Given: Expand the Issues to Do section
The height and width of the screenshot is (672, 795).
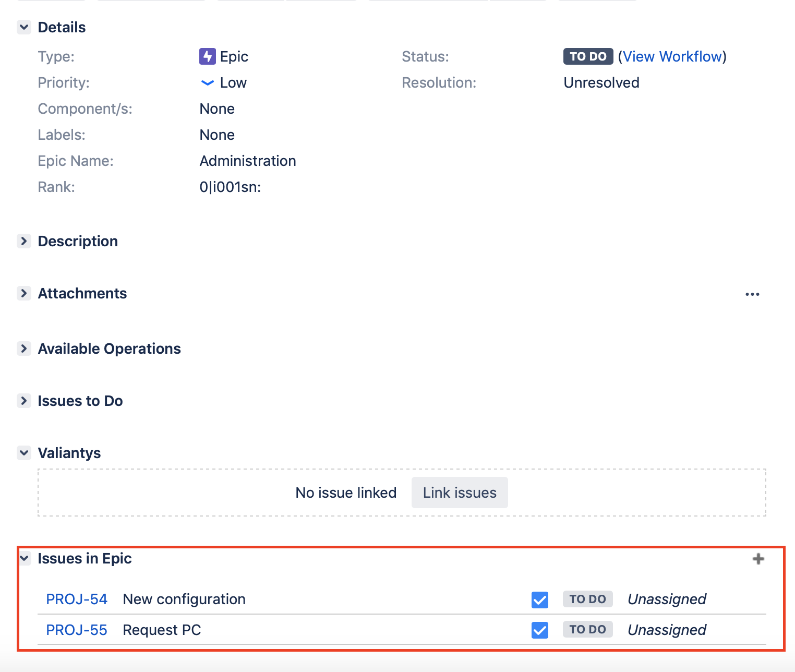Looking at the screenshot, I should pyautogui.click(x=25, y=401).
